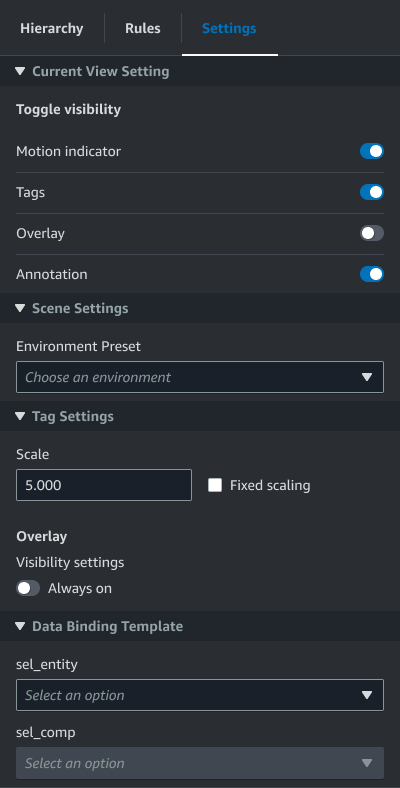400x788 pixels.
Task: Switch to the Hierarchy tab
Action: [52, 28]
